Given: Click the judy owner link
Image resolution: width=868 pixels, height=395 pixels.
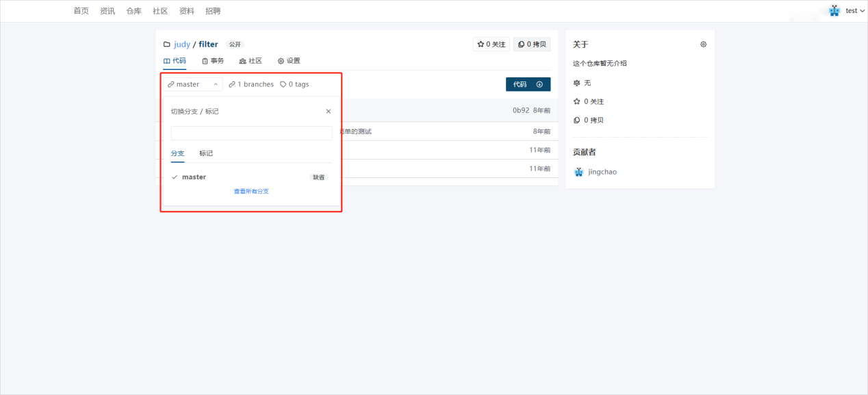Looking at the screenshot, I should [181, 44].
